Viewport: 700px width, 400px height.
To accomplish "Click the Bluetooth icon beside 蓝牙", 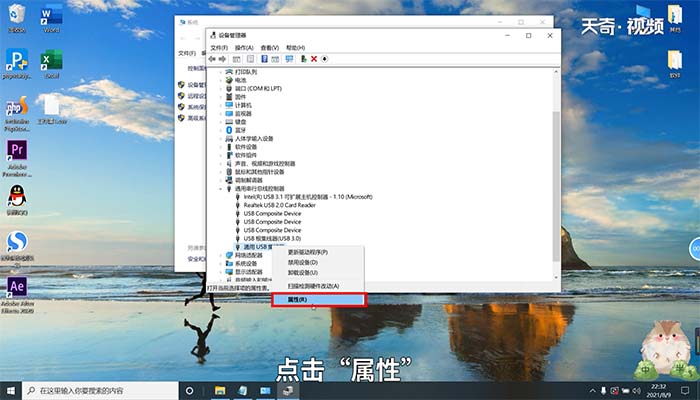I will point(229,130).
